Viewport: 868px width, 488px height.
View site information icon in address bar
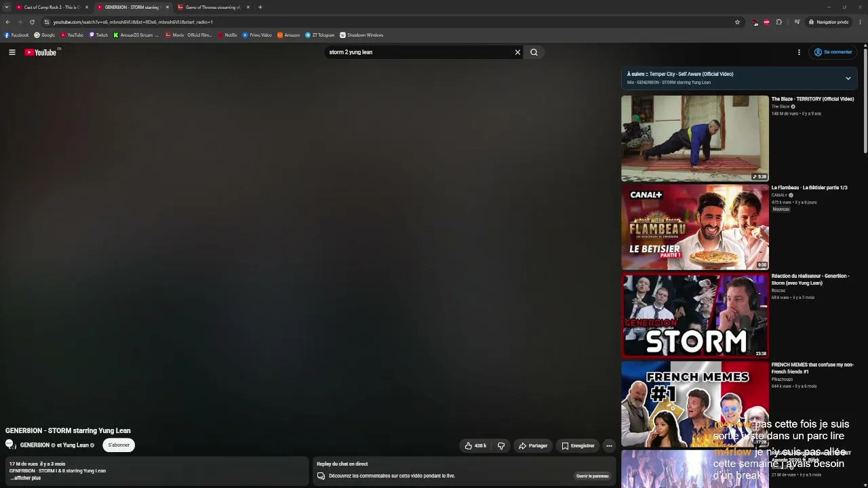pos(47,22)
